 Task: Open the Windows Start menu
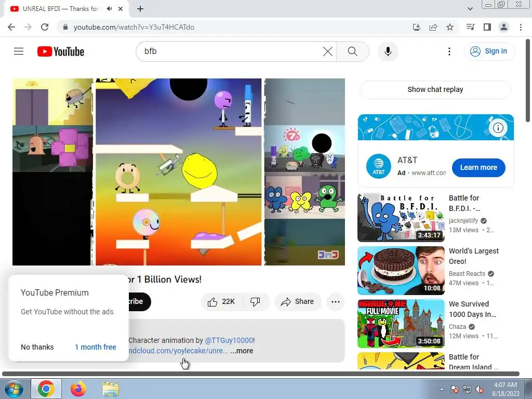[x=14, y=389]
